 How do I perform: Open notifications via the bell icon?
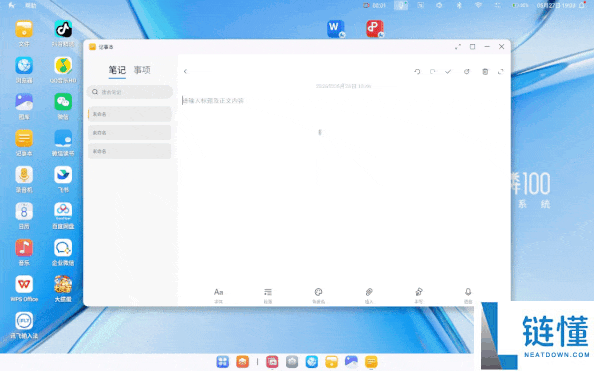pos(582,5)
